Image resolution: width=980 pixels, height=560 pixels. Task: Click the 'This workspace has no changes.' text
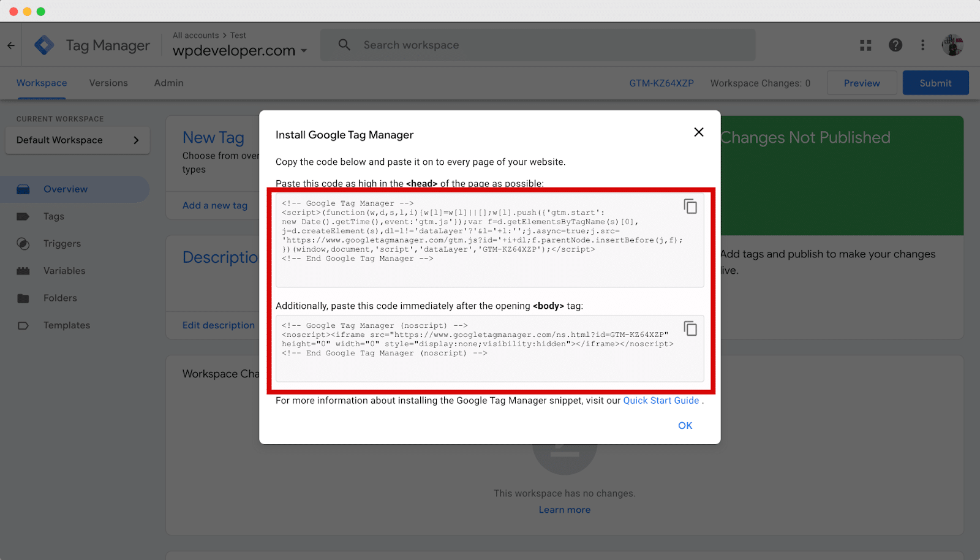565,493
